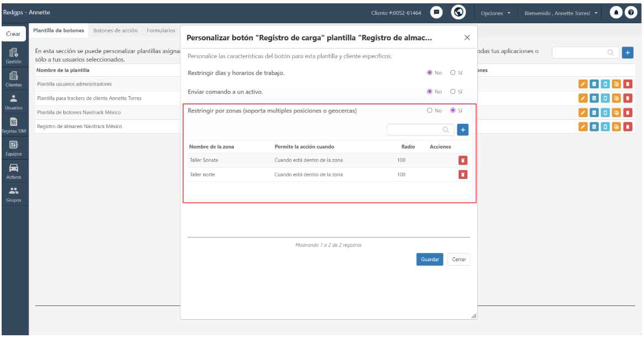Open Activos in the sidebar
The width and height of the screenshot is (644, 338).
14,171
